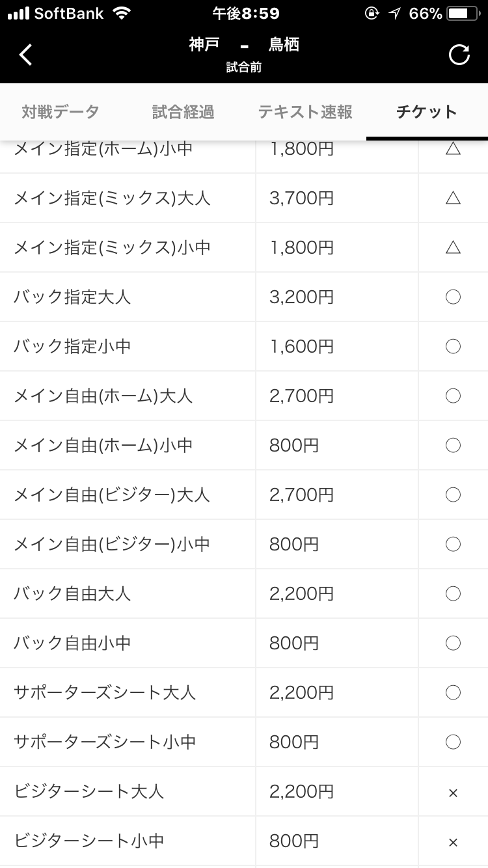Tap the back arrow in header
The height and width of the screenshot is (868, 488).
[x=25, y=55]
